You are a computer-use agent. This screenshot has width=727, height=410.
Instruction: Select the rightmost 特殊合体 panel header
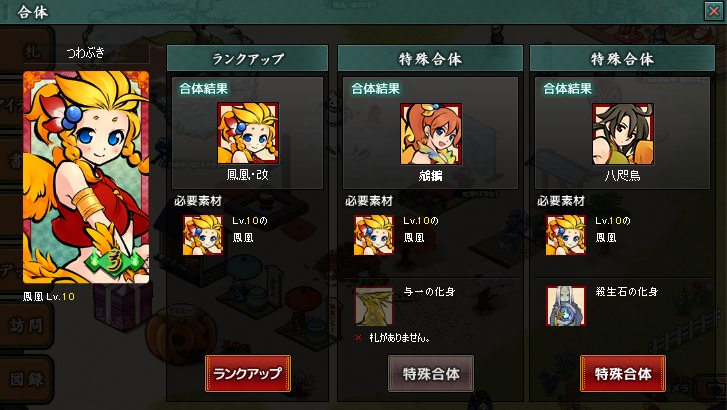622,59
